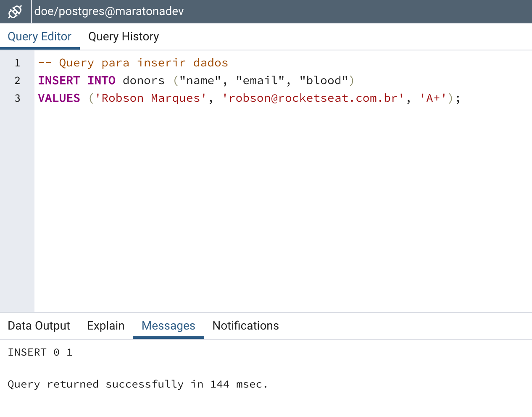Open the Explain tab
This screenshot has width=532, height=417.
[x=105, y=326]
